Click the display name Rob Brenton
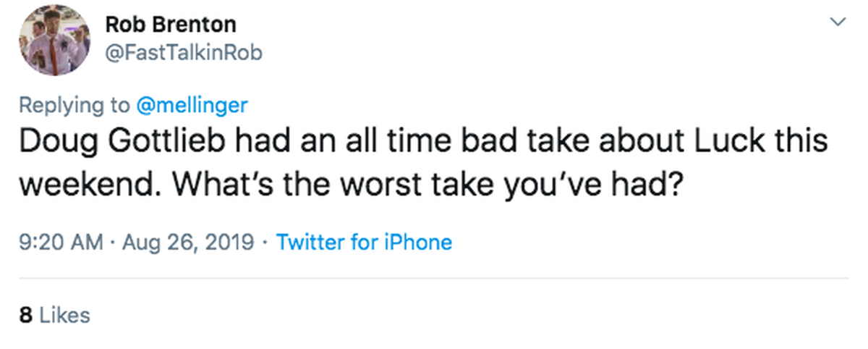Screen dimensions: 868x349 pos(171,25)
